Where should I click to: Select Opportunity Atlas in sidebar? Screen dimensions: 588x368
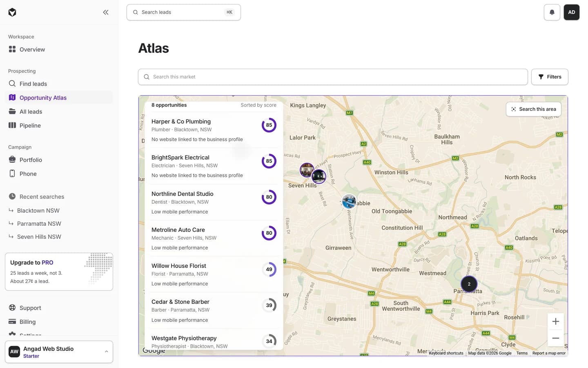point(59,97)
